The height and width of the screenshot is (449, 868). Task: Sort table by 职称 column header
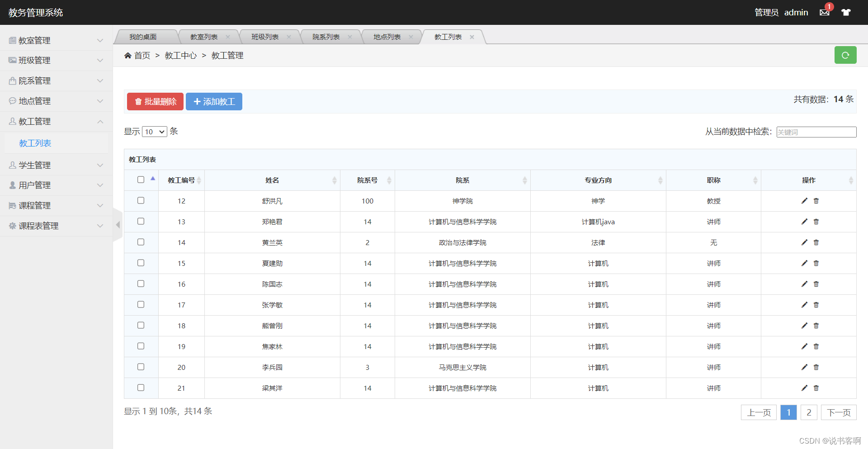click(x=713, y=180)
